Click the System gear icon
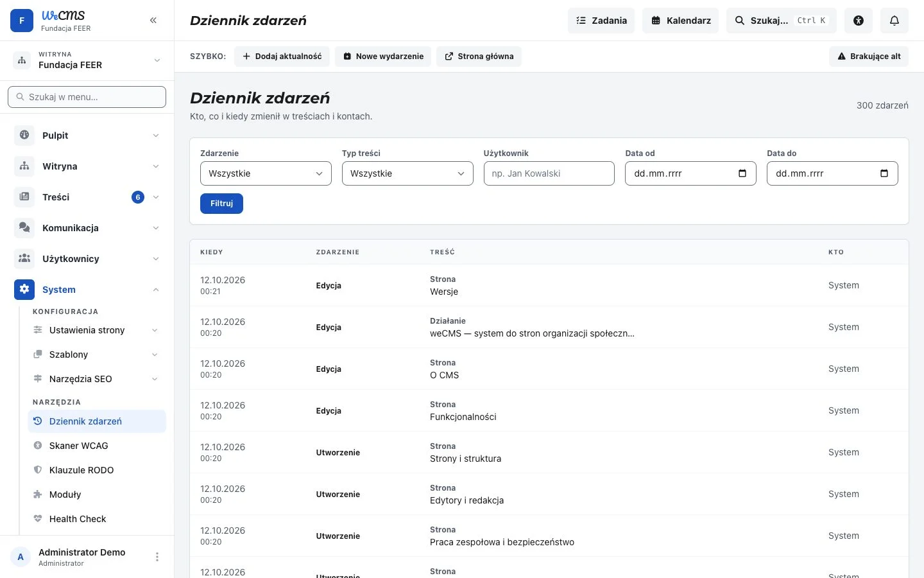 (x=24, y=290)
